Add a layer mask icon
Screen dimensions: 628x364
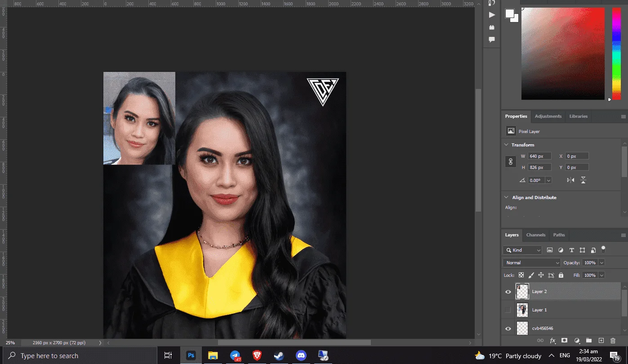tap(565, 341)
